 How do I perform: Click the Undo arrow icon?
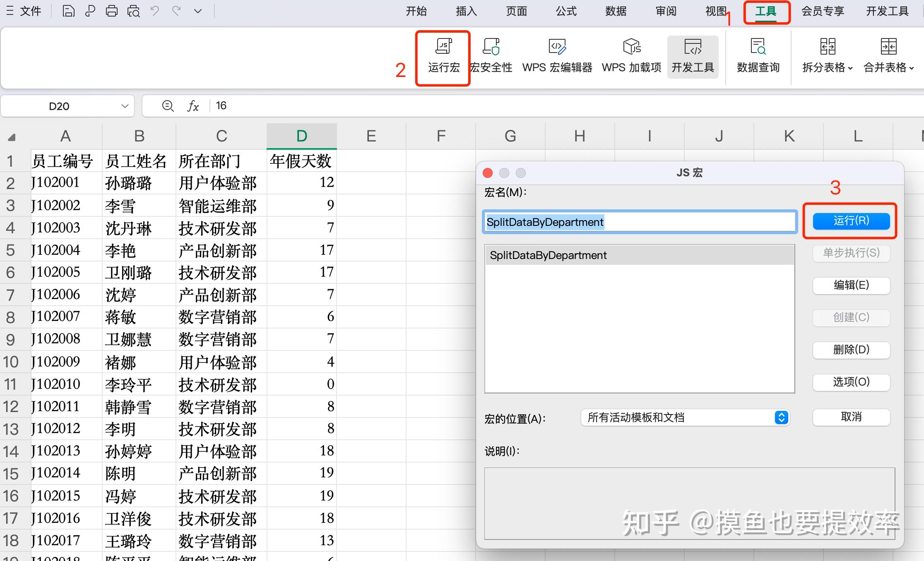[154, 11]
